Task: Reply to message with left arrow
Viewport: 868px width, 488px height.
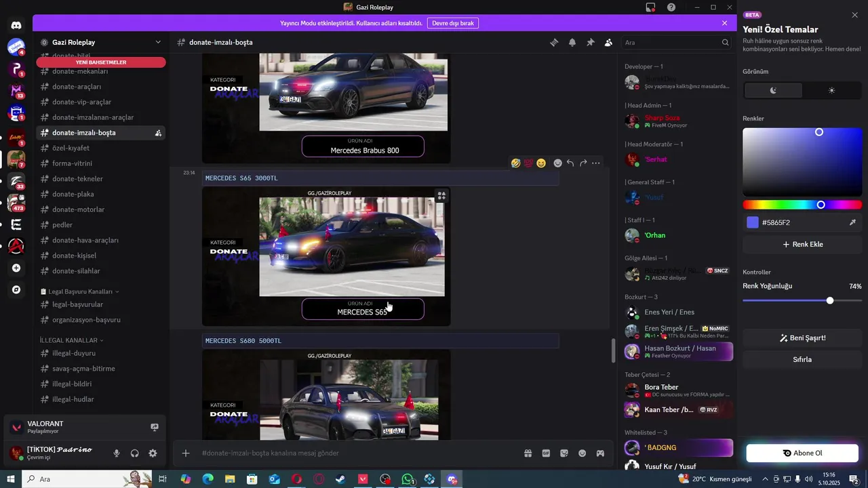Action: (x=570, y=163)
